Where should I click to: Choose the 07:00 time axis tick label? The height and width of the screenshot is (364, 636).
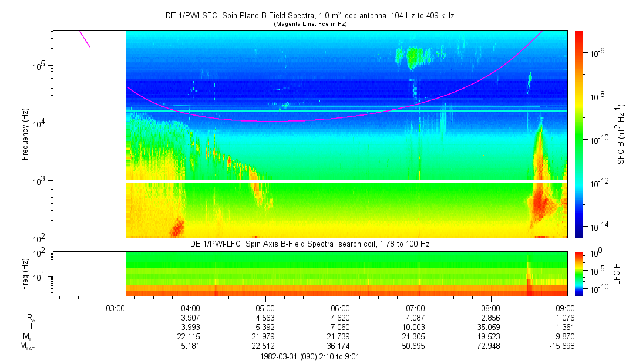pos(415,307)
